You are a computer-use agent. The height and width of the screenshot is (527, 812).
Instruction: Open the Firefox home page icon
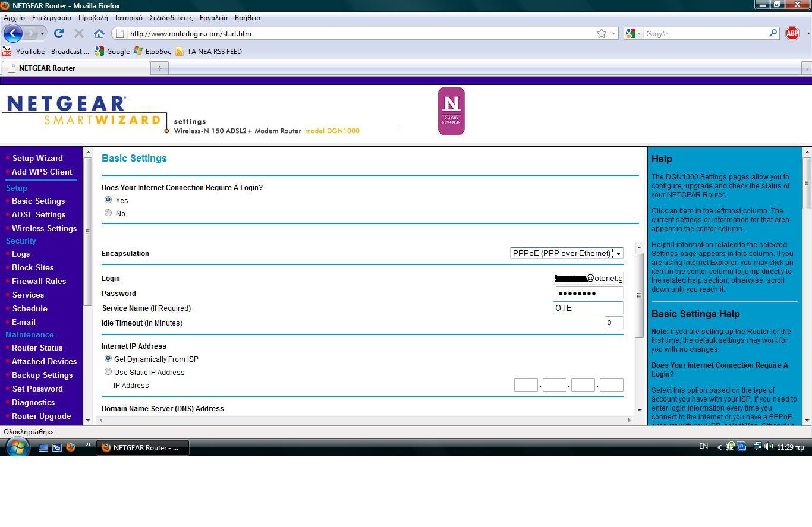(x=99, y=33)
